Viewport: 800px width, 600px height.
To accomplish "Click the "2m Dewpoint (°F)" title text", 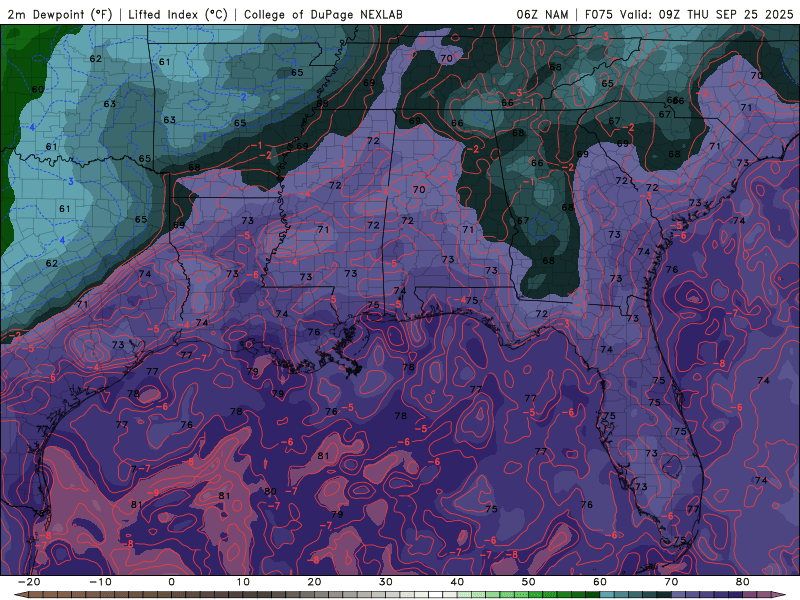I will tap(60, 14).
